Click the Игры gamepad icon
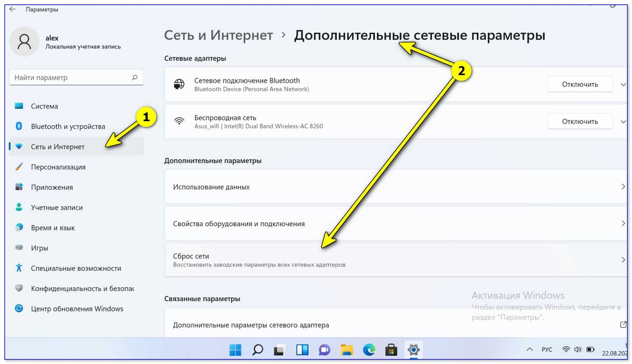This screenshot has height=364, width=632. tap(19, 247)
